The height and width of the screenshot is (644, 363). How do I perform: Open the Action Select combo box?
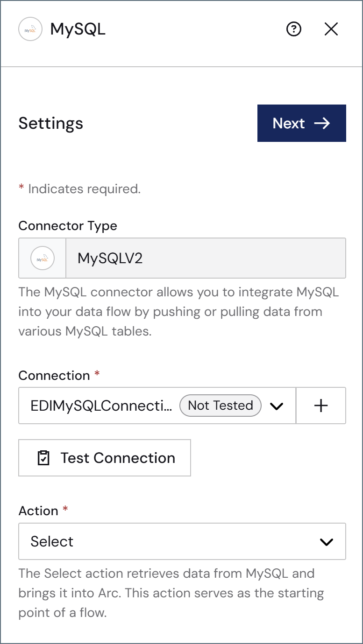pyautogui.click(x=182, y=541)
